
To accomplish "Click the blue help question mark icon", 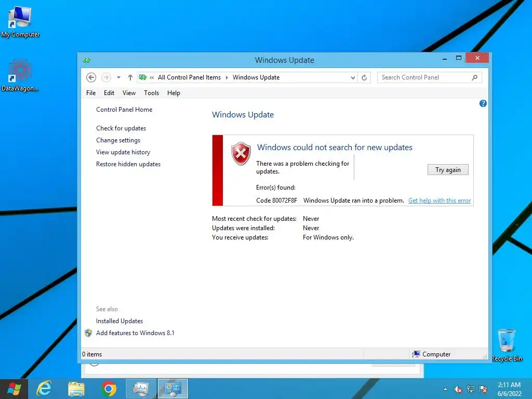I will click(x=483, y=103).
